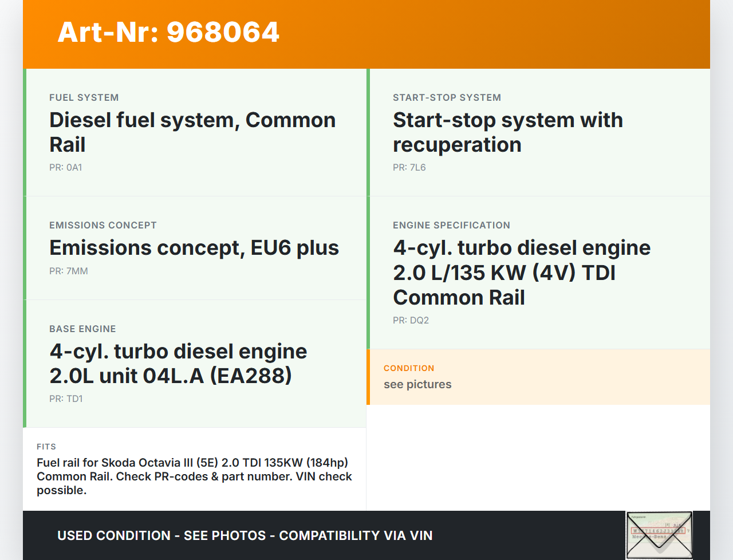Select the Emissions concept, EU6 plus heading
733x560 pixels.
click(x=194, y=248)
